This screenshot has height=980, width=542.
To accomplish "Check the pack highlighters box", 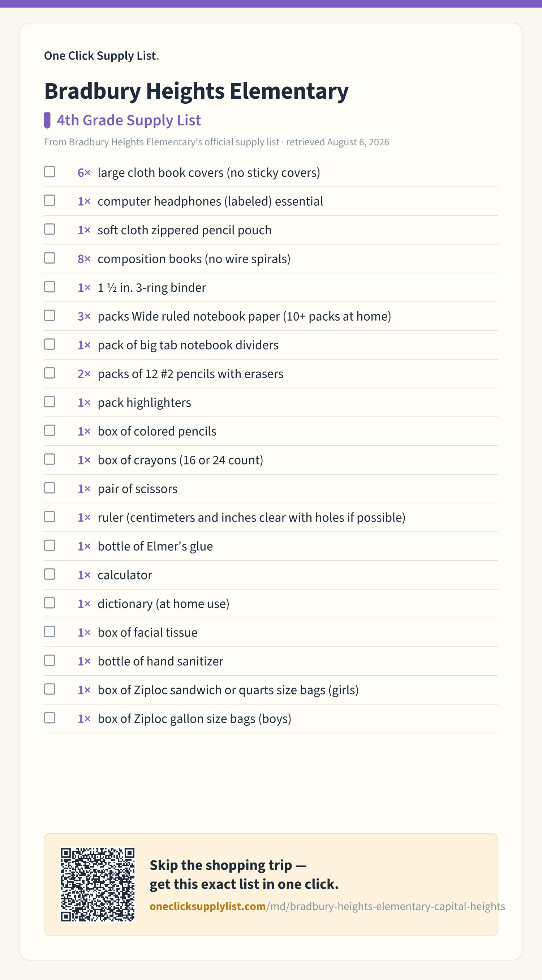I will pos(50,402).
